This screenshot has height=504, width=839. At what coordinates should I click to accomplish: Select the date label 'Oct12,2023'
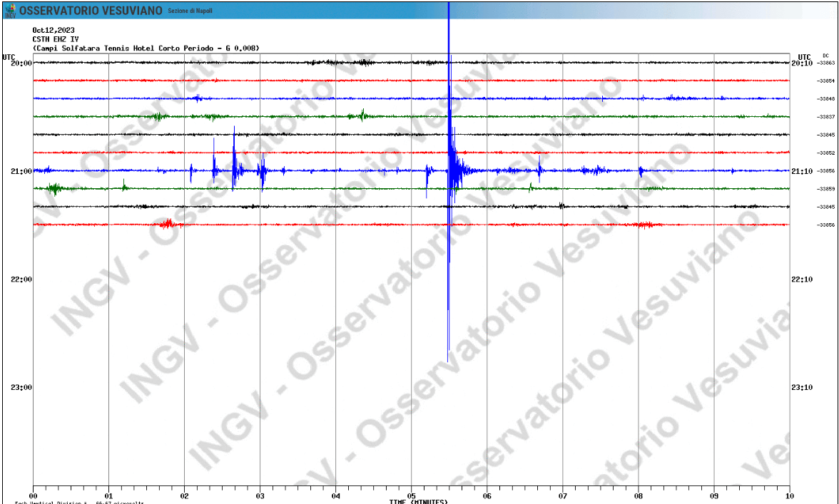(x=53, y=31)
